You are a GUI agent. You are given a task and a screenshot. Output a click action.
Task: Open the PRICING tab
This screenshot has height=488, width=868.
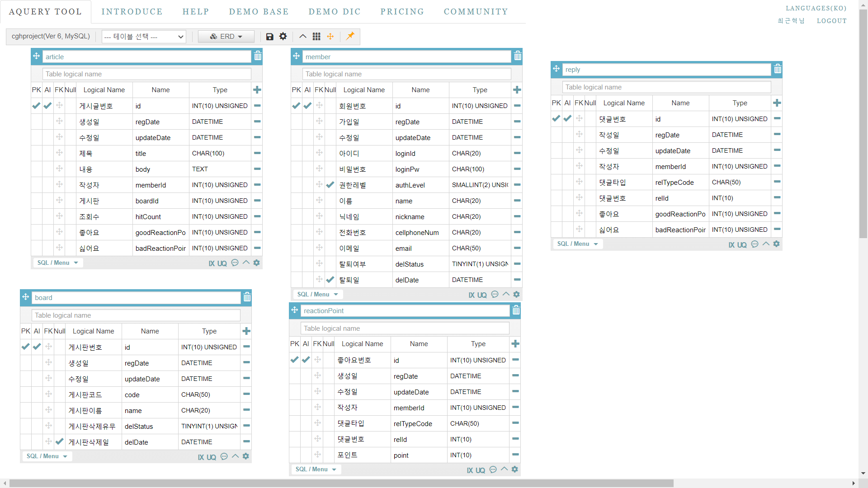402,12
